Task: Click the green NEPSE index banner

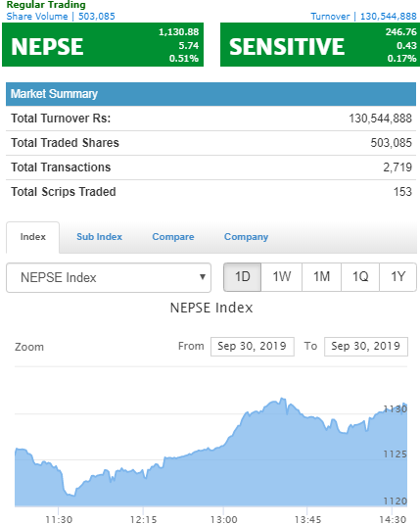Action: click(x=103, y=44)
